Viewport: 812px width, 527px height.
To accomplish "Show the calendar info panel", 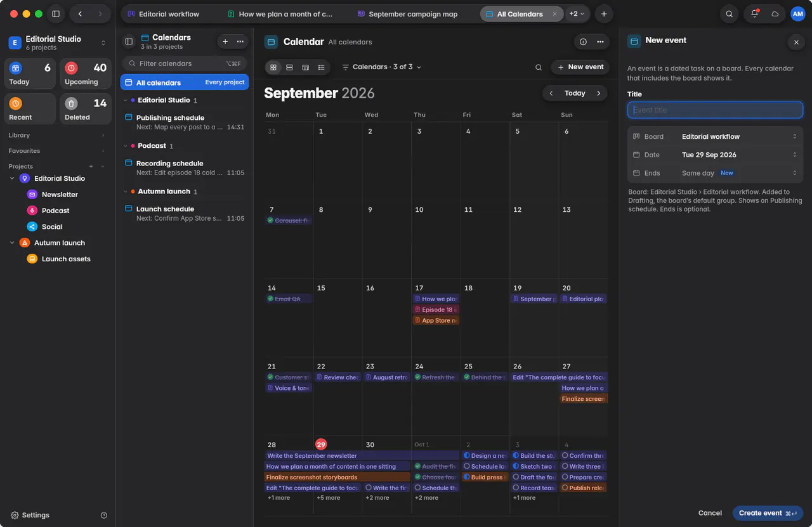I will pos(583,42).
